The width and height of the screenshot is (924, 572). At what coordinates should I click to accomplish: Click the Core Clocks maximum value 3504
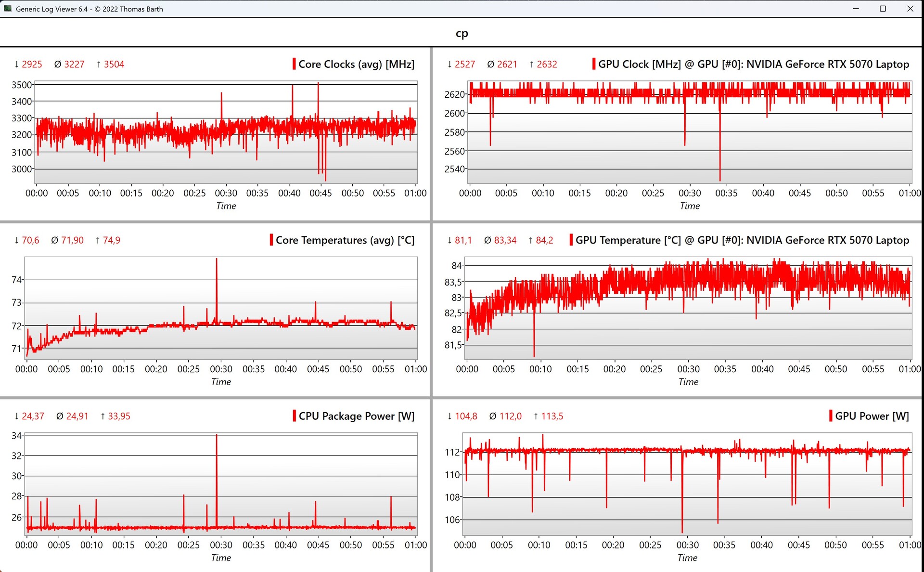(x=114, y=64)
